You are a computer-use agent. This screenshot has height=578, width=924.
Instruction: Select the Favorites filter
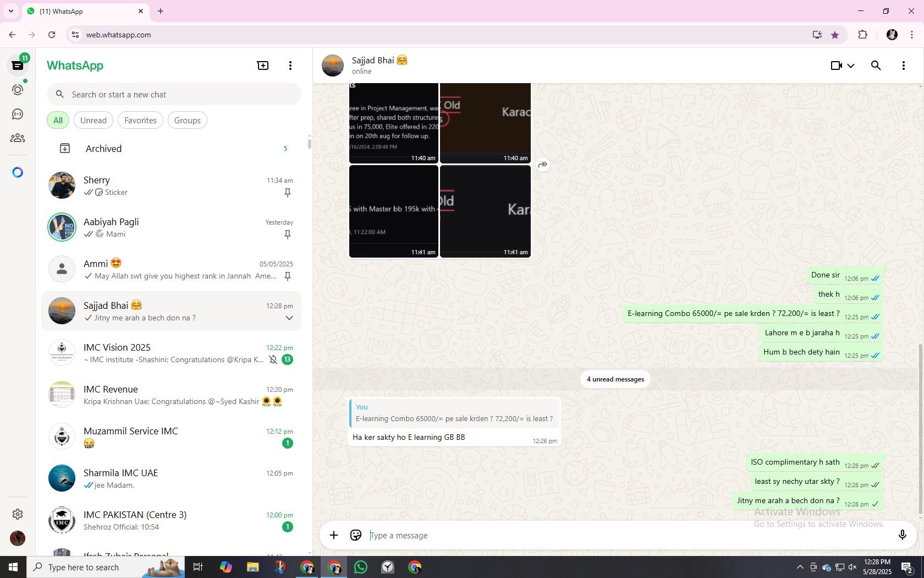(x=140, y=121)
